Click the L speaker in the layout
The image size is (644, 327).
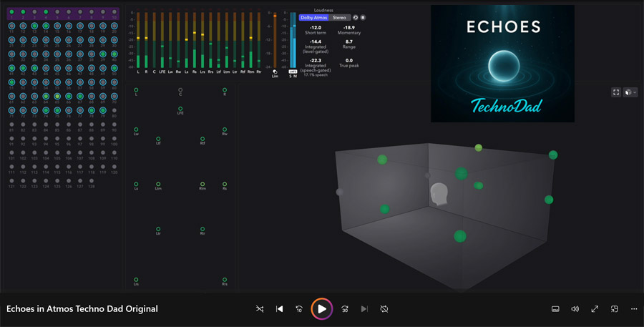pos(136,90)
